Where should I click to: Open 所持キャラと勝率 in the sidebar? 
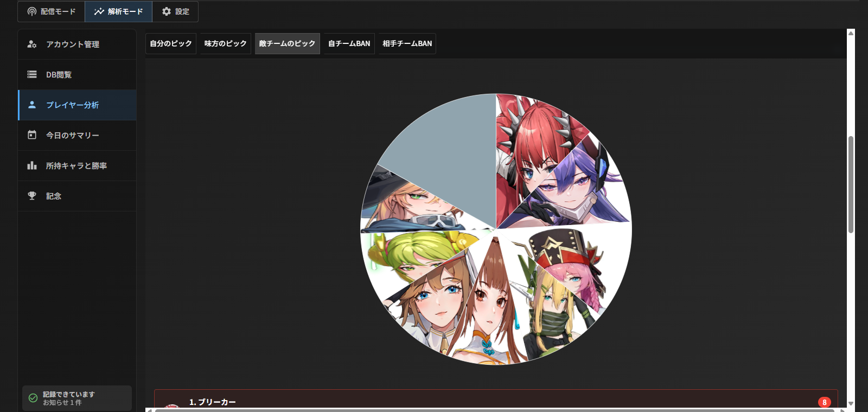77,165
